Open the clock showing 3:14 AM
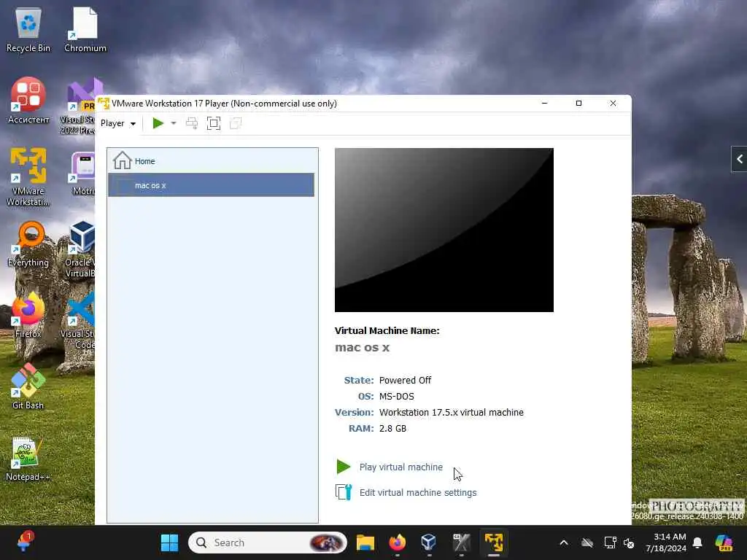The height and width of the screenshot is (560, 747). coord(666,542)
